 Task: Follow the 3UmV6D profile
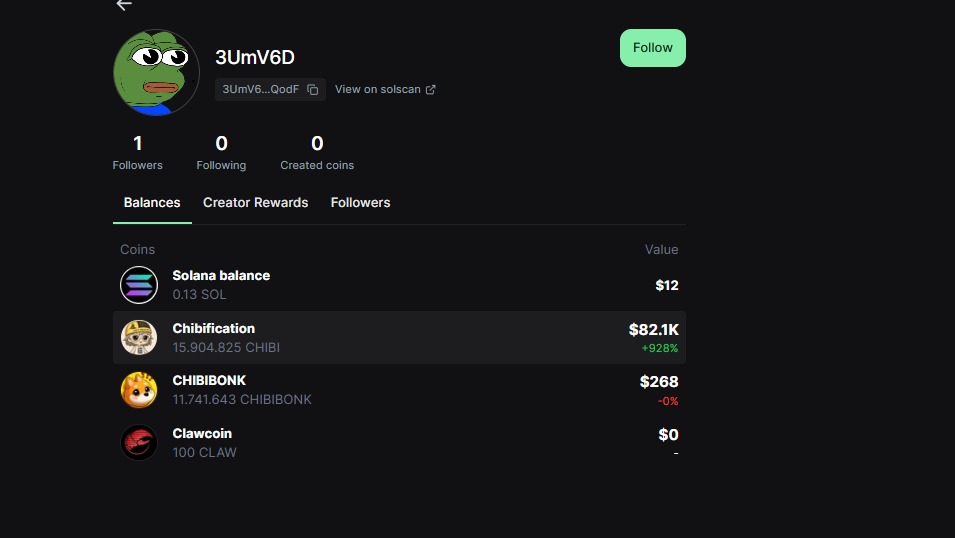(653, 48)
